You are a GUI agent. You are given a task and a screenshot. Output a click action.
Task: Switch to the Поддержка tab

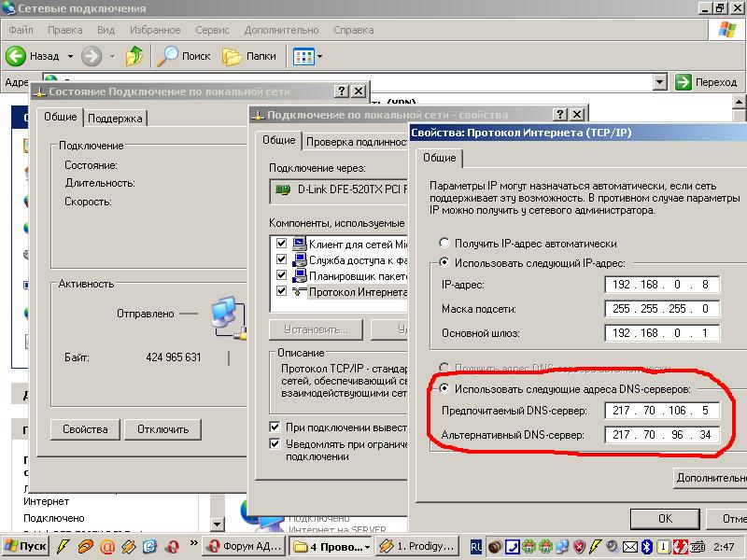[116, 119]
